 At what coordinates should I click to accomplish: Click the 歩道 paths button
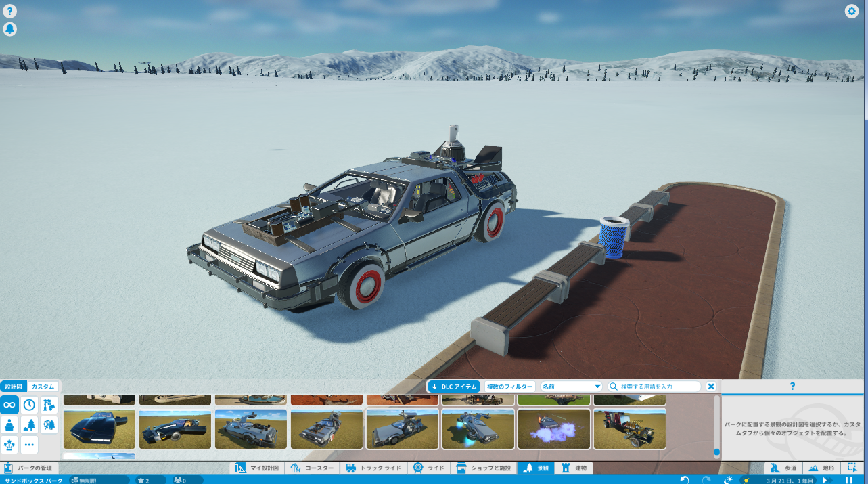(x=783, y=468)
